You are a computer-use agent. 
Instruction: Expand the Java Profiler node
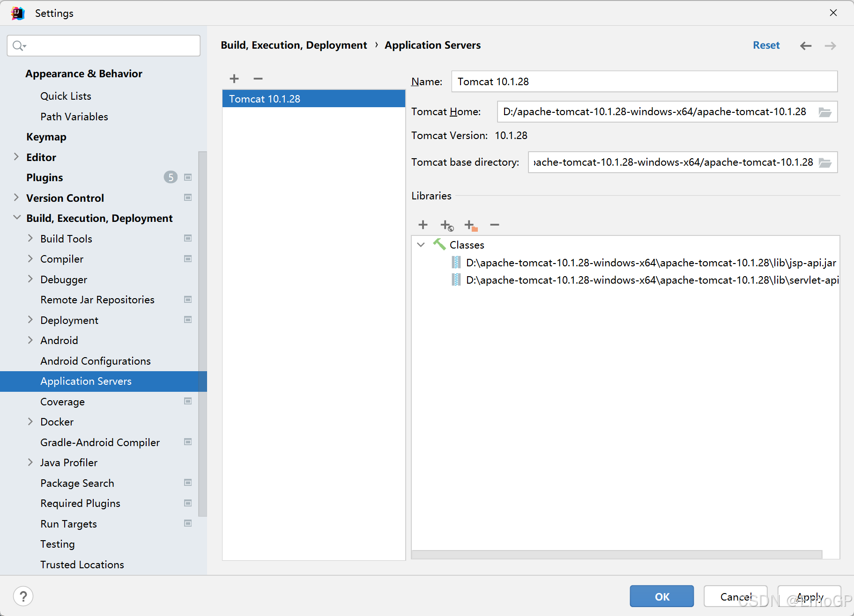(30, 462)
